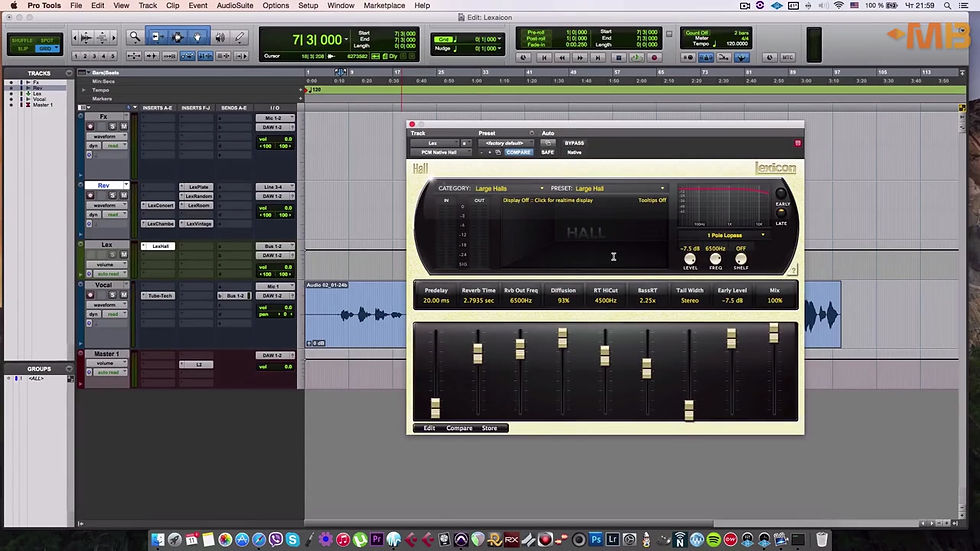Click the transport Record button
Viewport: 980px width, 551px height.
pyautogui.click(x=654, y=57)
